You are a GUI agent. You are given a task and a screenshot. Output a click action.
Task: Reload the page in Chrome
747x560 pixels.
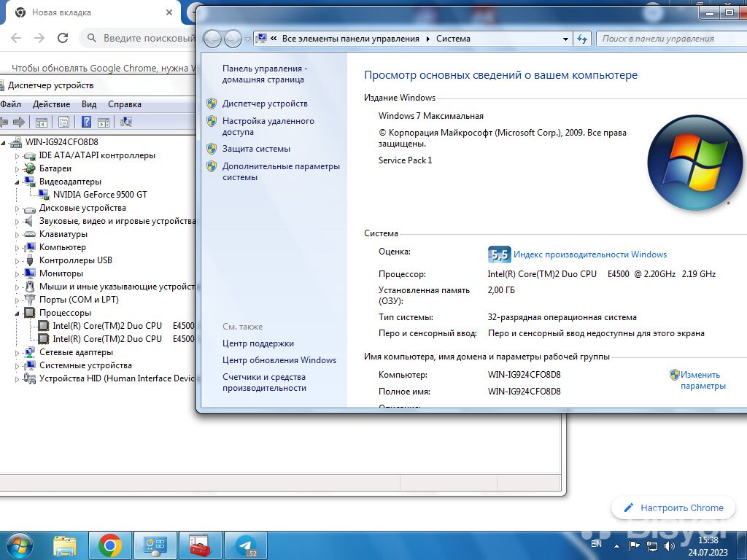click(63, 38)
